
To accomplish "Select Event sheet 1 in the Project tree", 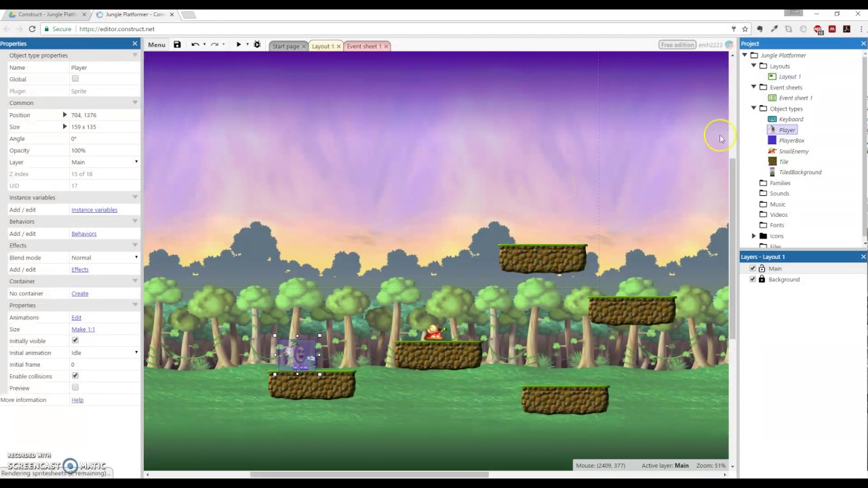I will 795,98.
